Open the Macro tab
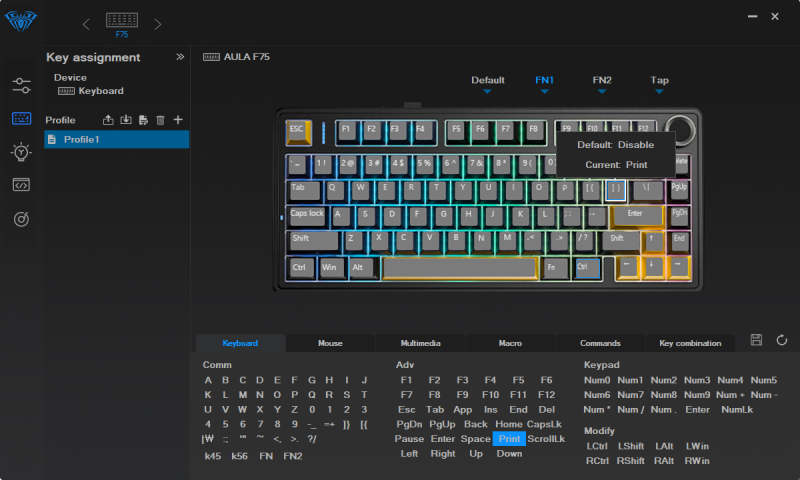800x480 pixels. coord(510,343)
